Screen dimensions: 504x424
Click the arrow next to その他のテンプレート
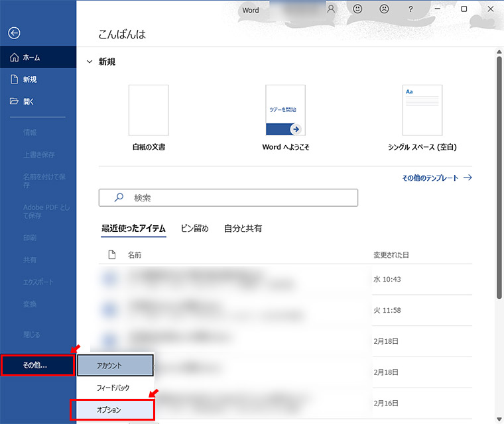(x=468, y=178)
